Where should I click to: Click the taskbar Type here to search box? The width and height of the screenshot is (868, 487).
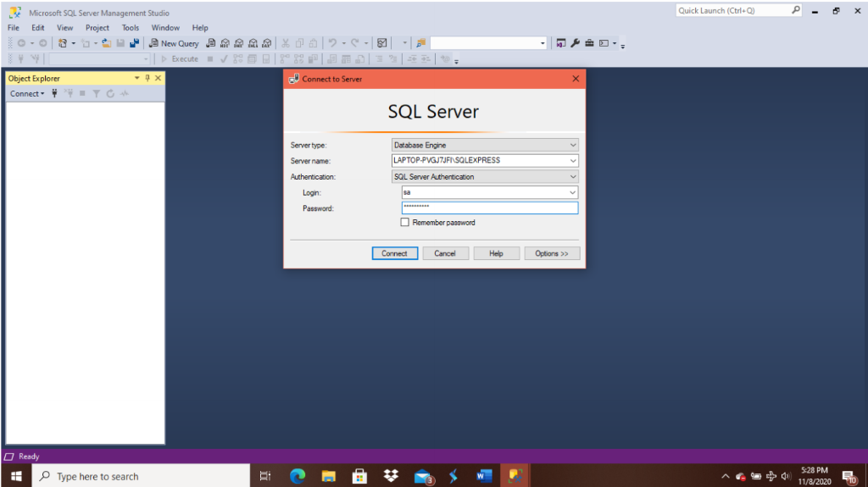(x=142, y=476)
